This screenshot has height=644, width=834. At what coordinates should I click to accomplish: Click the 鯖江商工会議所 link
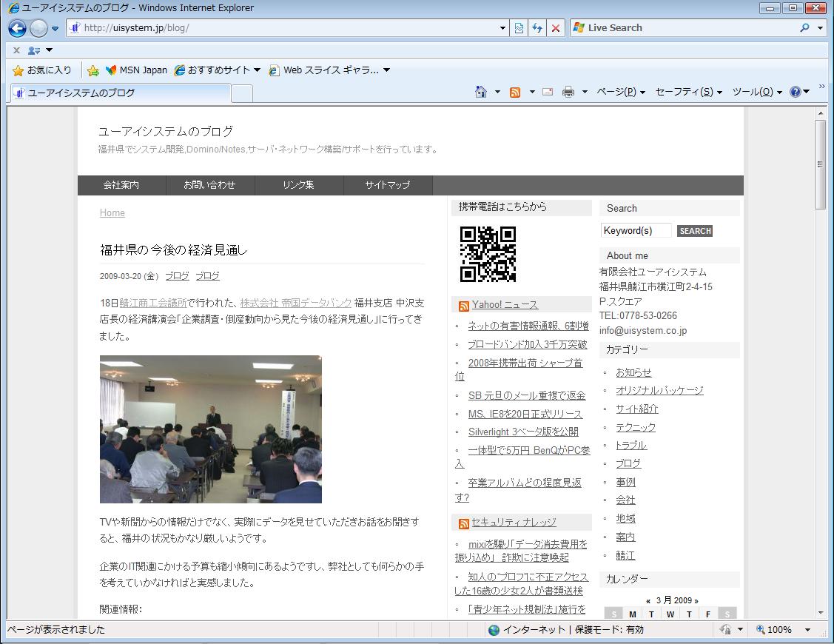click(x=153, y=303)
